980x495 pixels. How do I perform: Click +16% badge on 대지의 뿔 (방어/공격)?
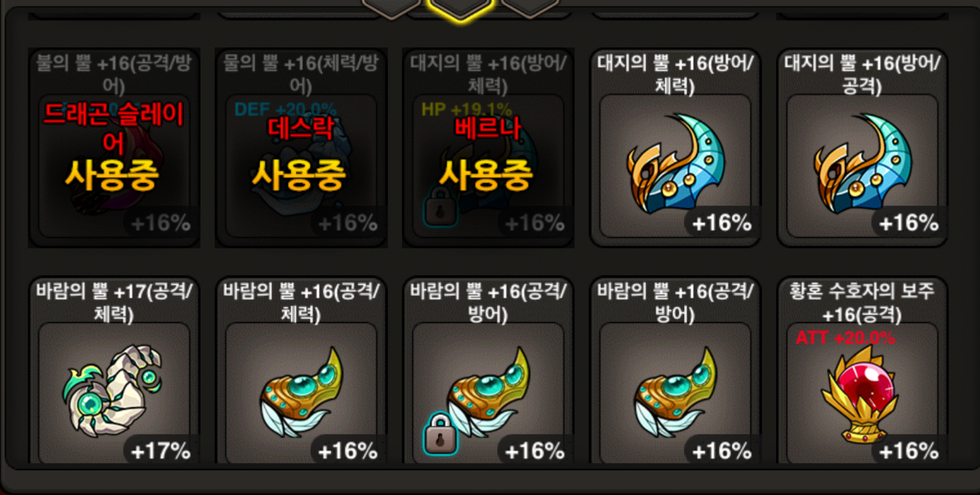point(909,223)
